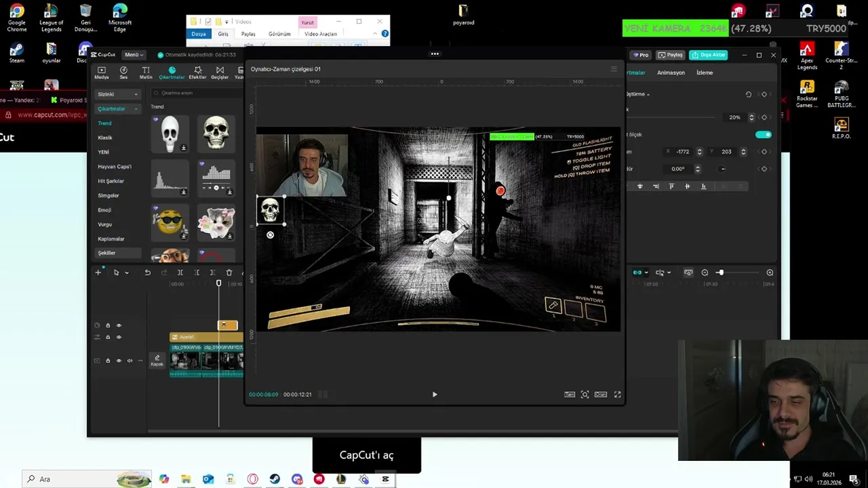The height and width of the screenshot is (488, 868).
Task: Click rotate handle below skull sticker in preview
Action: tap(270, 235)
